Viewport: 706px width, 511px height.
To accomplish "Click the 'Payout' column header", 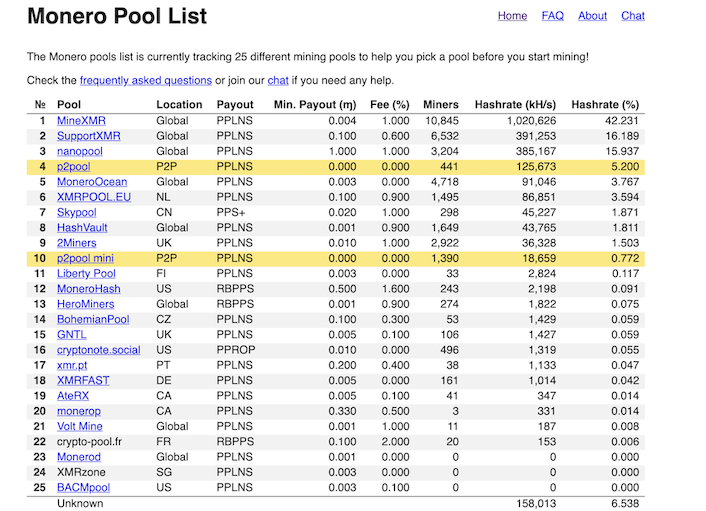I will click(235, 105).
